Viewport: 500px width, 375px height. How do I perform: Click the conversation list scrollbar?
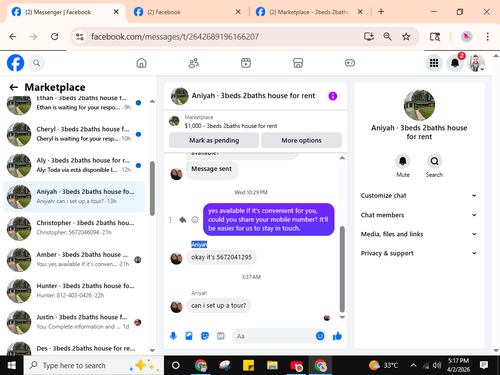152,188
